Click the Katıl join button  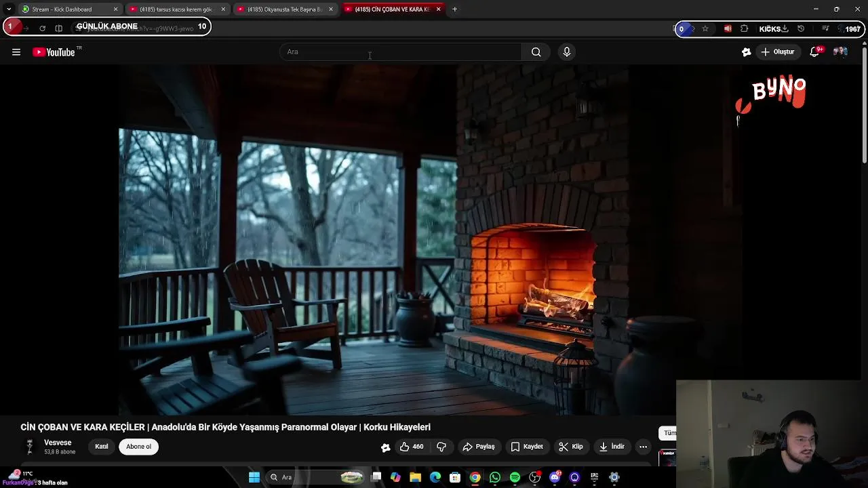102,447
